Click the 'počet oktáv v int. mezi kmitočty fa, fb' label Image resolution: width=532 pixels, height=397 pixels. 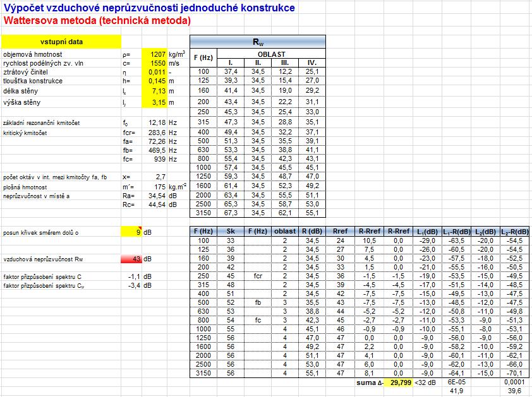[x=55, y=177]
